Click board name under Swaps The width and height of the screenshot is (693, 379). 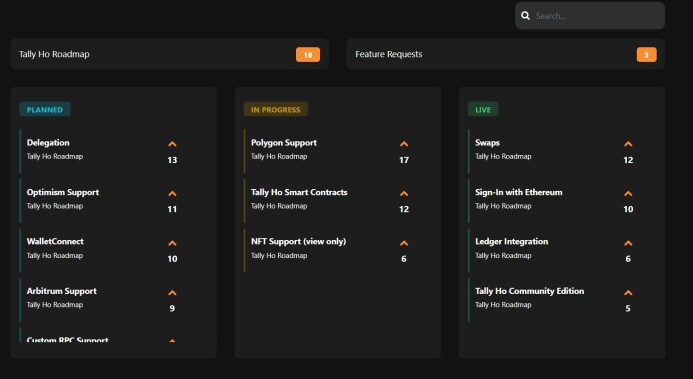point(503,156)
